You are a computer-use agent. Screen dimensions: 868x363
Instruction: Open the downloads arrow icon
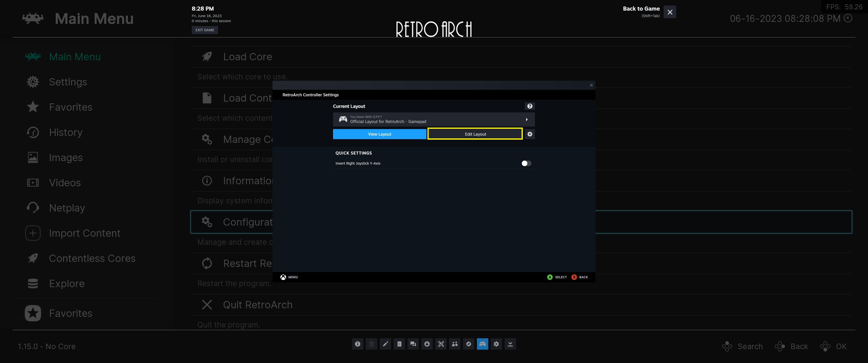pyautogui.click(x=427, y=344)
